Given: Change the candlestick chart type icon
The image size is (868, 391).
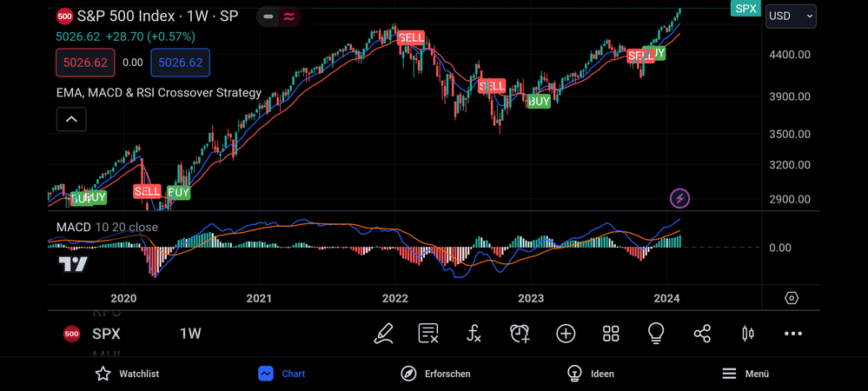Looking at the screenshot, I should (748, 334).
